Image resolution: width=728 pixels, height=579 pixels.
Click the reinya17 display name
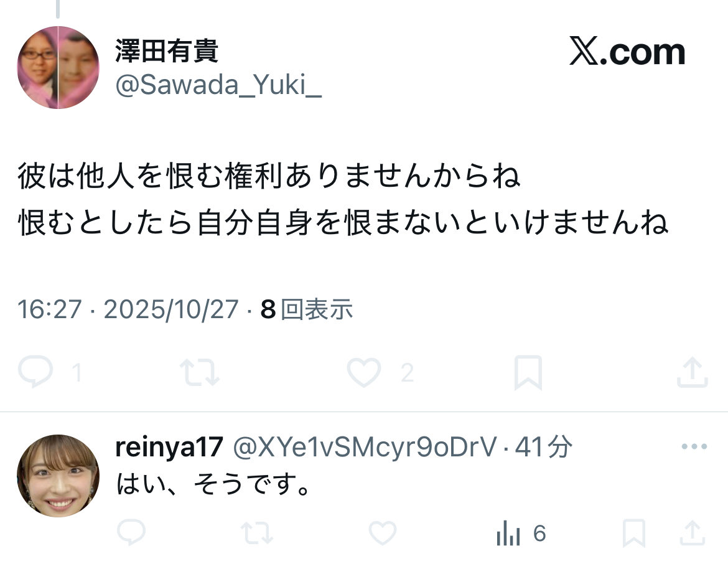click(x=169, y=447)
